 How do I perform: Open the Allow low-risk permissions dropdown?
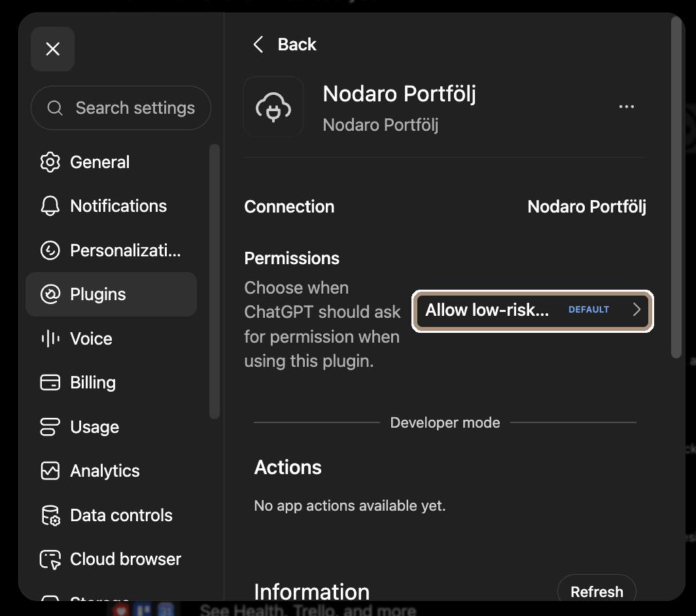pos(532,310)
